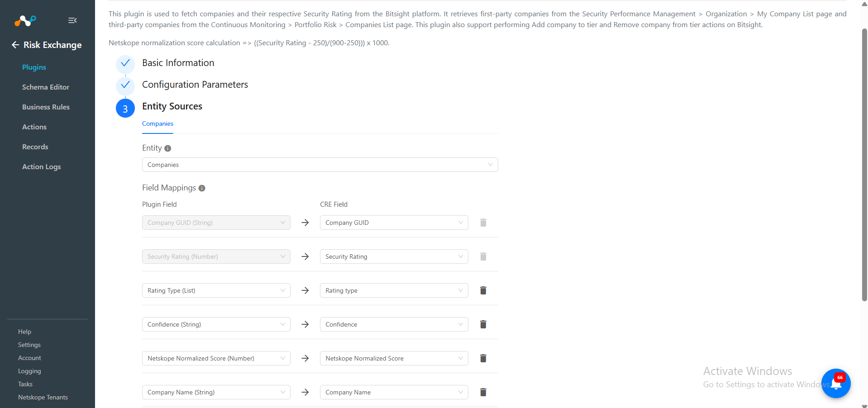Screen dimensions: 868x408
Task: Open the Rating type CRE field dropdown
Action: [x=394, y=290]
